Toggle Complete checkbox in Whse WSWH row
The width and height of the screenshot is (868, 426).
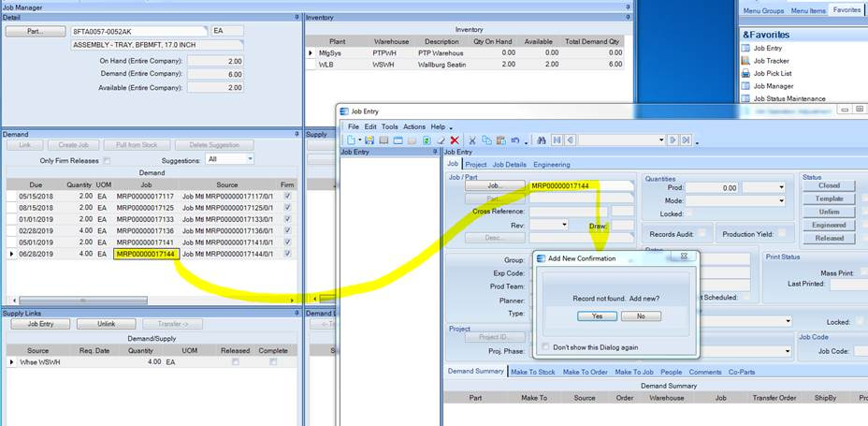[273, 361]
